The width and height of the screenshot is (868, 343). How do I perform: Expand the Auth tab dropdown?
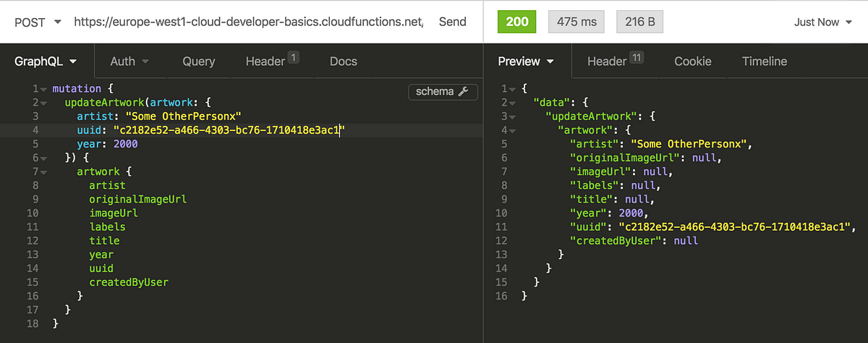(x=129, y=62)
